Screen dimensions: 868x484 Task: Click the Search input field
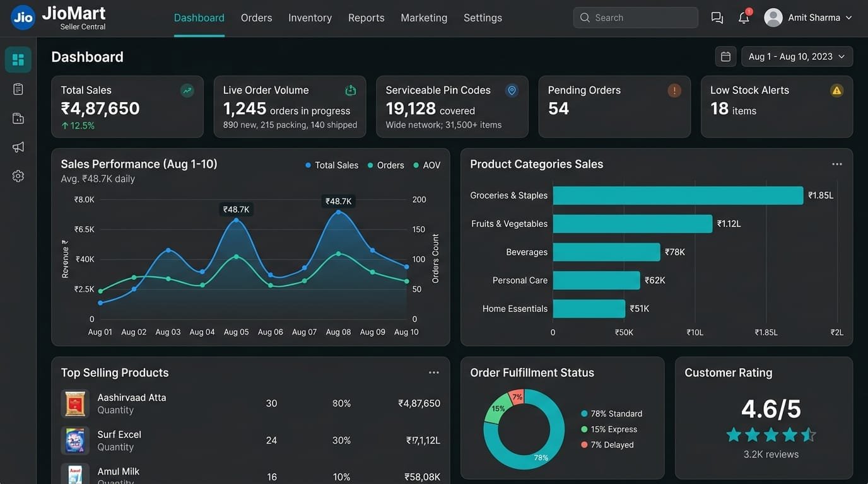[636, 18]
